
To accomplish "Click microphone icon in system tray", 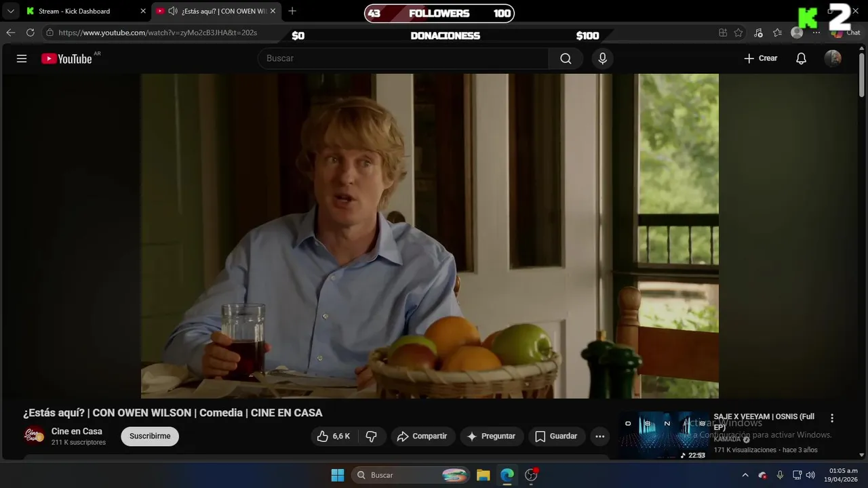I will point(780,475).
